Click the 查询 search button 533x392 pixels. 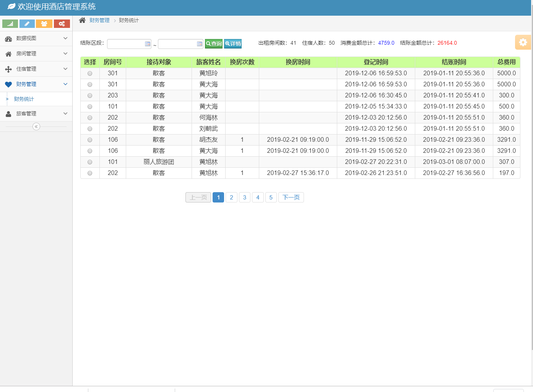point(213,44)
